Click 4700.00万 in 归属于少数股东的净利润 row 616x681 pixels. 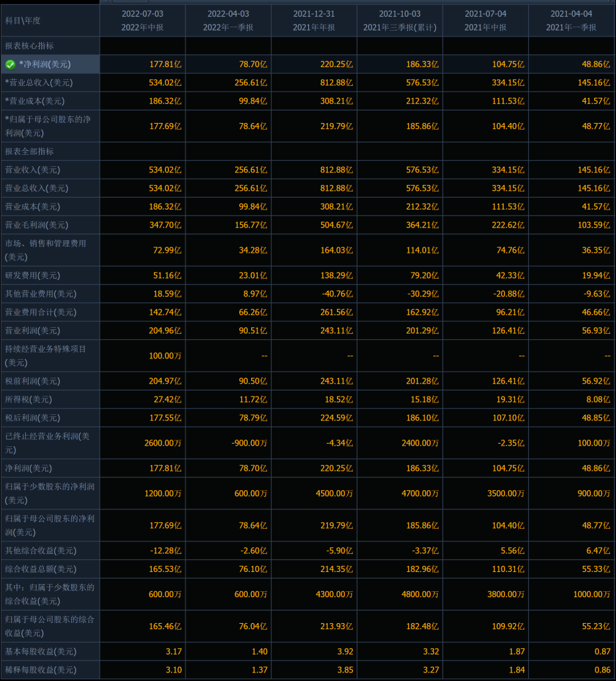point(420,493)
